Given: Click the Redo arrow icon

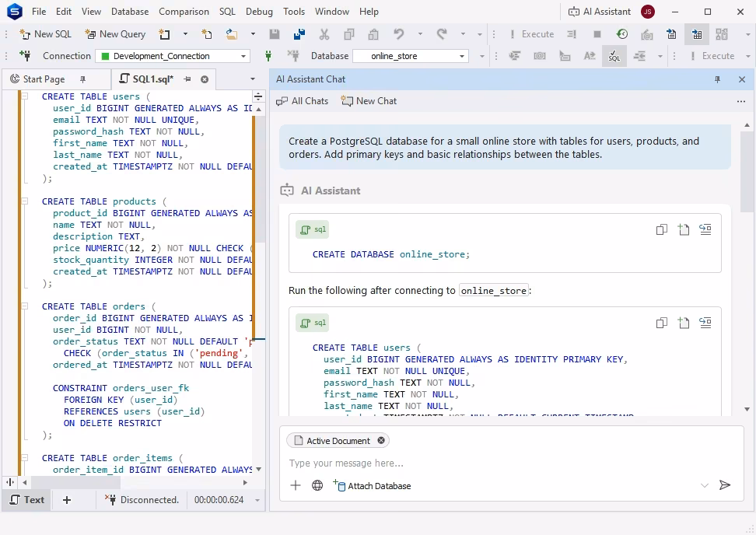Looking at the screenshot, I should pos(442,33).
